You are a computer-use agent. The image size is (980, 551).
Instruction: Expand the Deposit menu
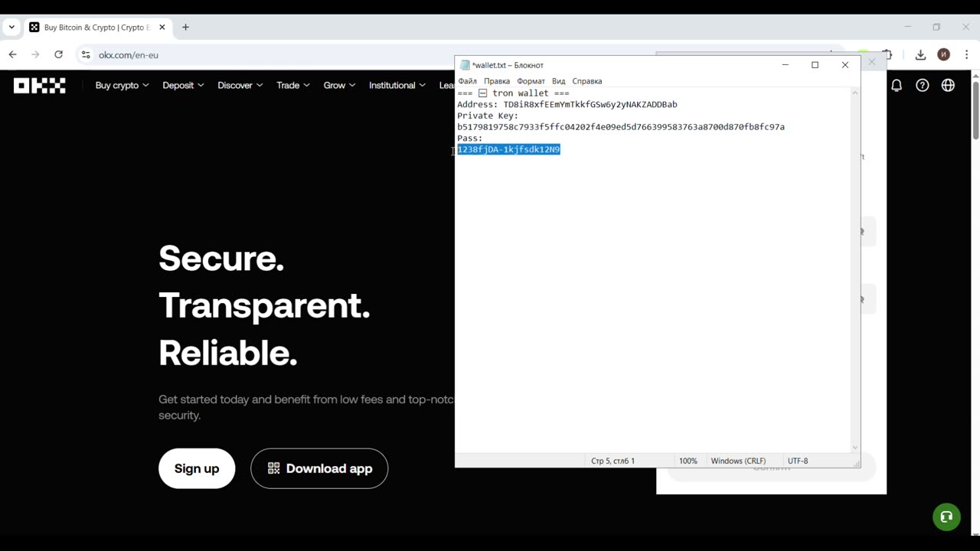coord(183,85)
